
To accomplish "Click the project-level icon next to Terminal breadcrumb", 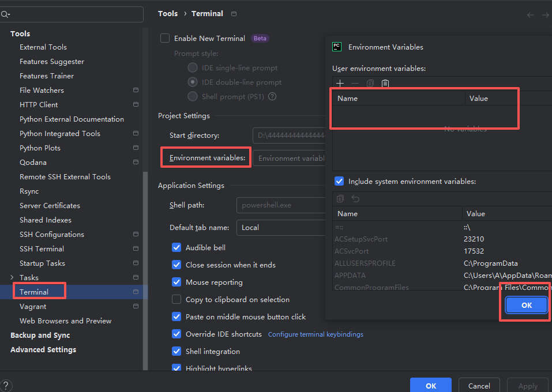I will 234,14.
